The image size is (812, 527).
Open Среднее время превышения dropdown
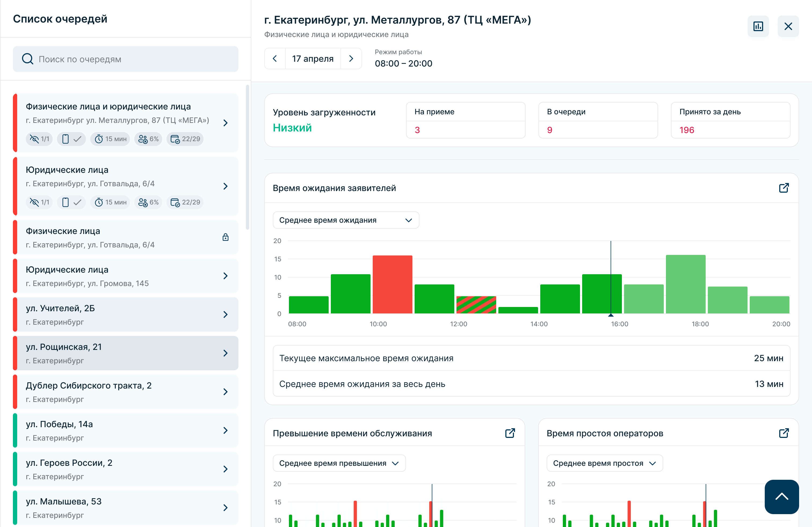point(339,463)
